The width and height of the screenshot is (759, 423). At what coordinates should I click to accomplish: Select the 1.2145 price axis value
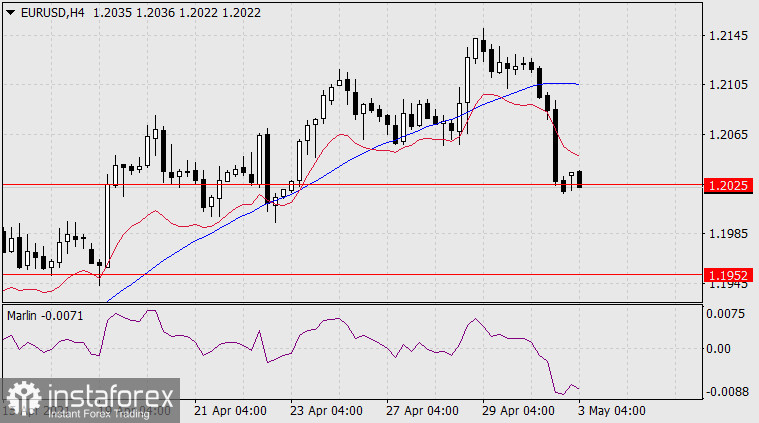[x=728, y=36]
